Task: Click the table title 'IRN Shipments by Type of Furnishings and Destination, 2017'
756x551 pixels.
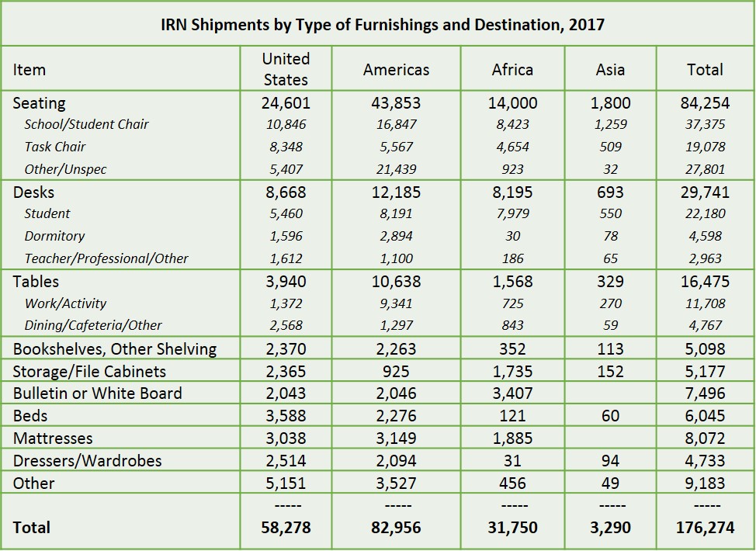Action: click(x=383, y=24)
